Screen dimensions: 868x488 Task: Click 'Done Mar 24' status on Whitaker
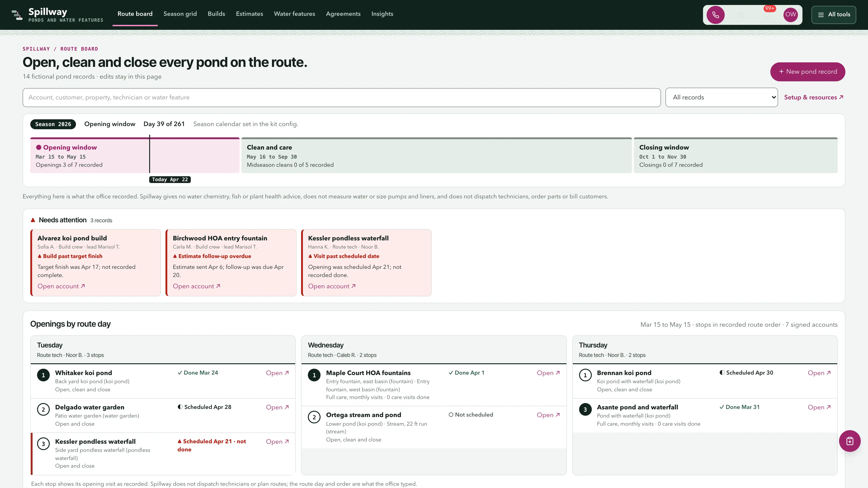(198, 373)
